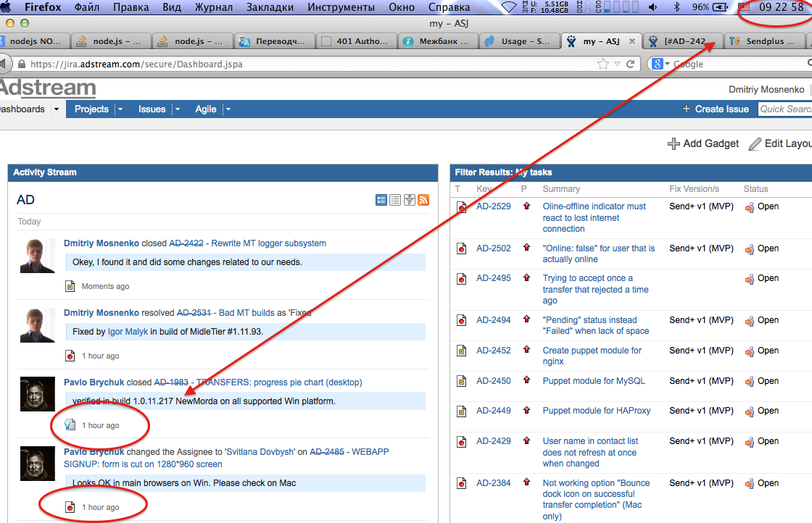
Task: Open Rewrite MT logger subsystem issue link
Action: pos(269,243)
